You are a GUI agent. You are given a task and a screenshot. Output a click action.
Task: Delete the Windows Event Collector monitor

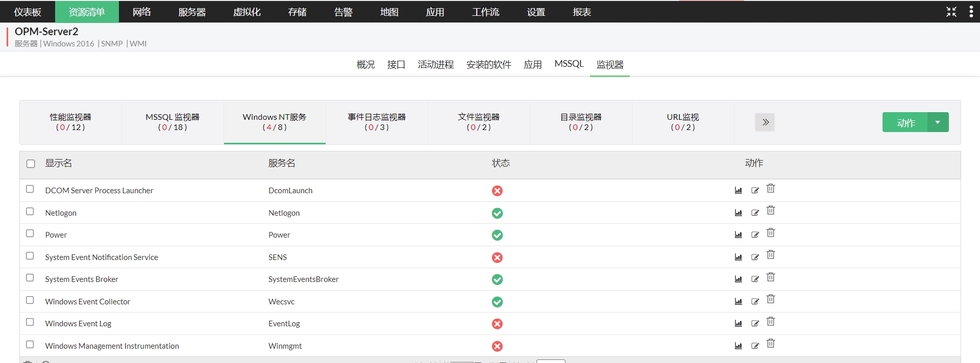(x=771, y=299)
